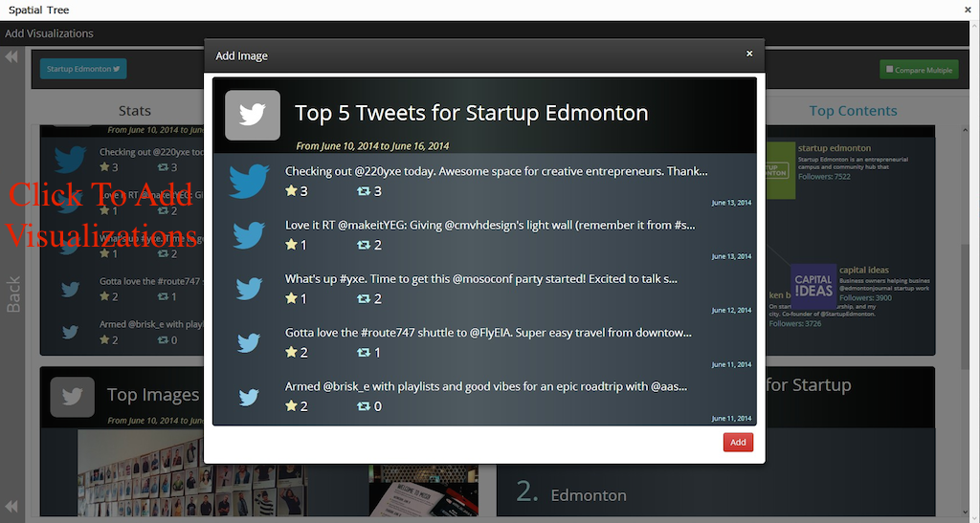Screen dimensions: 980x523
Task: Click the Twitter logo in dialog header
Action: tap(253, 116)
